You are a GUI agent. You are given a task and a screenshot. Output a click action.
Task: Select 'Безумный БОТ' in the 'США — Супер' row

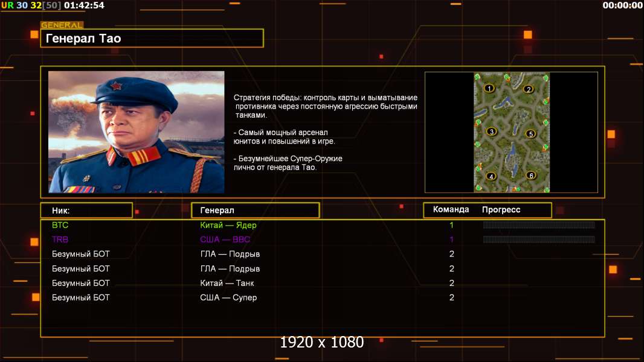[x=81, y=297]
